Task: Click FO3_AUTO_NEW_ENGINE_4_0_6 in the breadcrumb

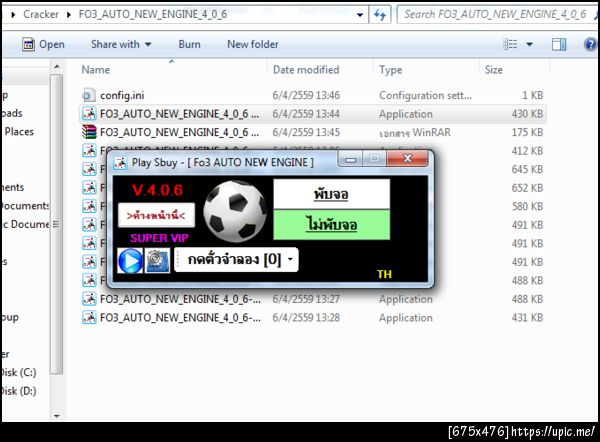Action: [x=153, y=15]
